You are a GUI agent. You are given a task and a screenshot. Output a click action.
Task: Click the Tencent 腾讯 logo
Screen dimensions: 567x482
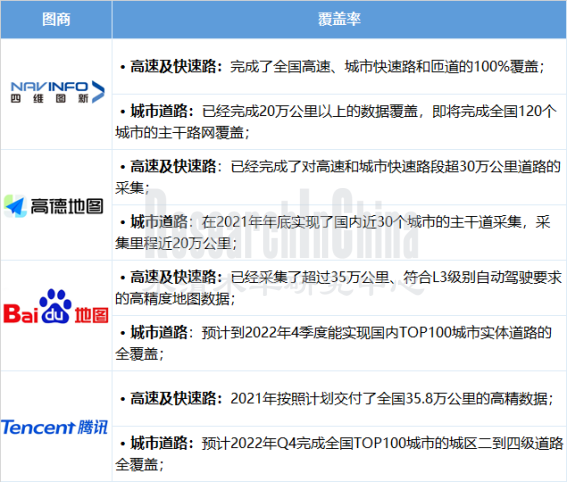55,427
